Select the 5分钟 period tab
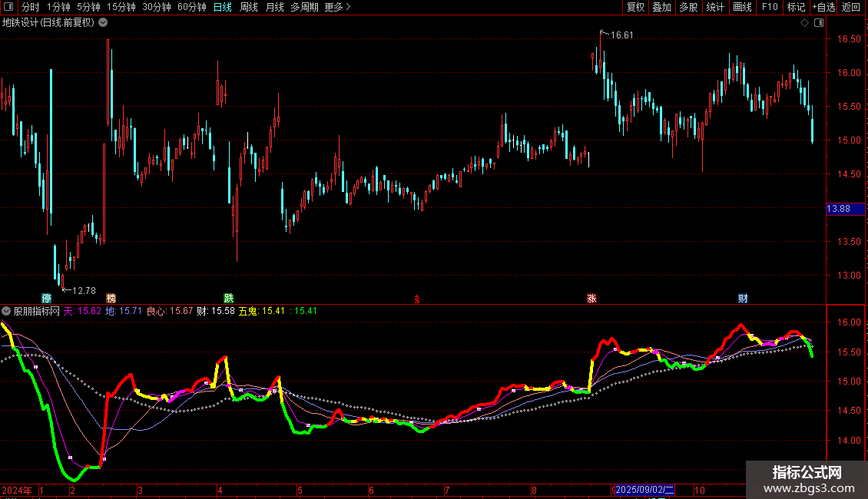This screenshot has height=499, width=868. [x=88, y=7]
